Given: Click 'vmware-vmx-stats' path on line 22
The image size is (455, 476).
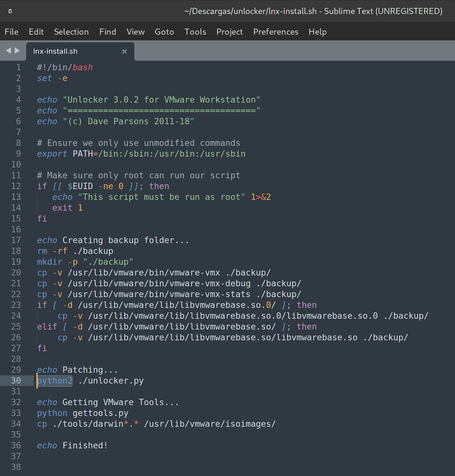Looking at the screenshot, I should [159, 294].
